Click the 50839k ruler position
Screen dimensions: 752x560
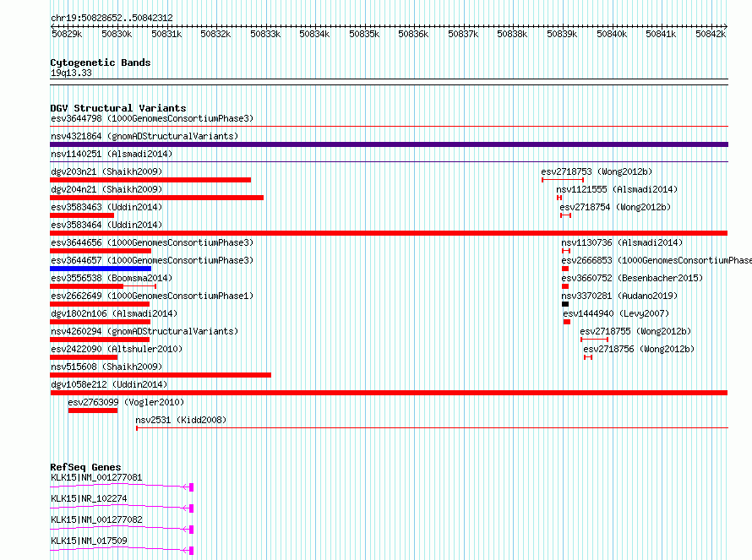pos(562,34)
